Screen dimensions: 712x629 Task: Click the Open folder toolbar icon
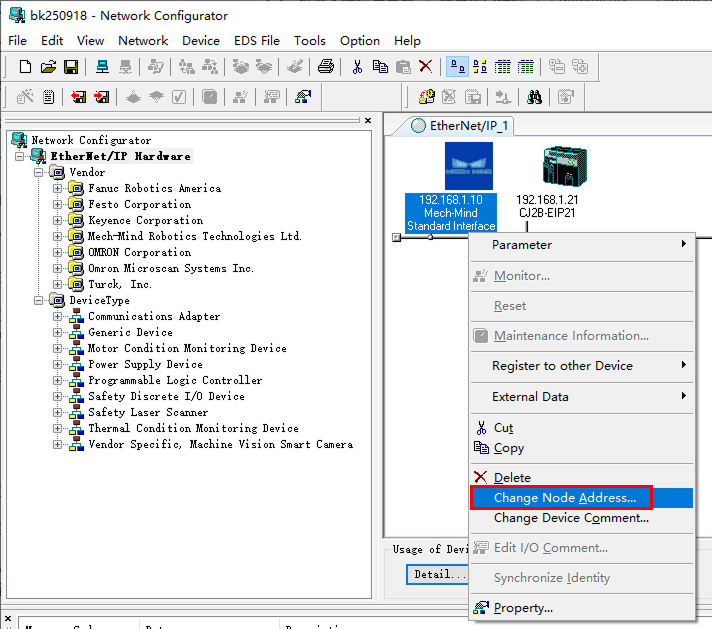point(48,67)
